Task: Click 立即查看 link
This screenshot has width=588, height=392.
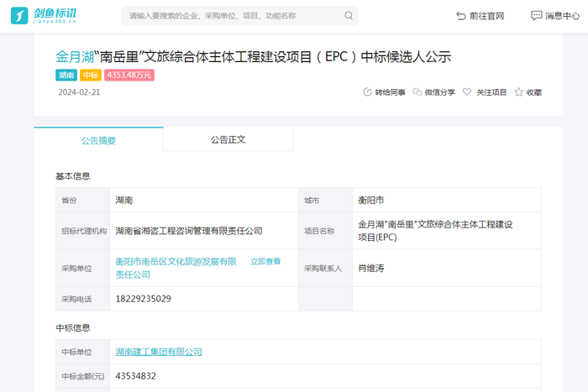Action: coord(265,262)
